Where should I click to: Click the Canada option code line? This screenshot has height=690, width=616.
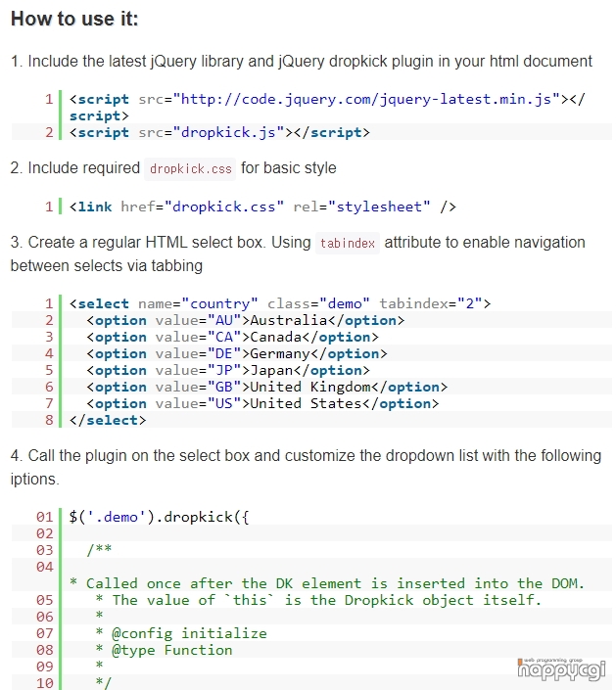(x=232, y=337)
